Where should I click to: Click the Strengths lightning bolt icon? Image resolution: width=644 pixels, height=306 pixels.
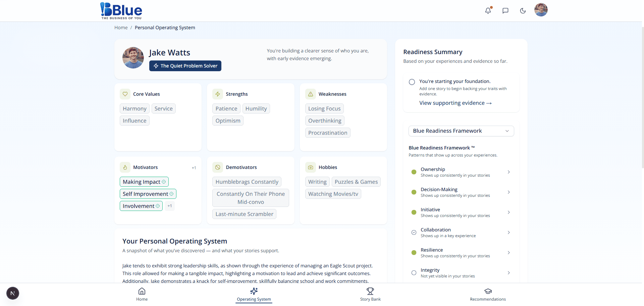(218, 94)
